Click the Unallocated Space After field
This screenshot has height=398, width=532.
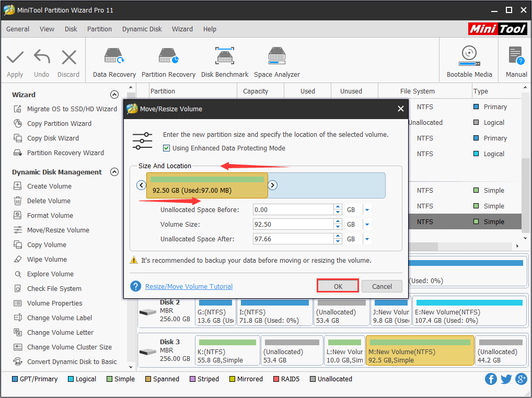pos(293,239)
